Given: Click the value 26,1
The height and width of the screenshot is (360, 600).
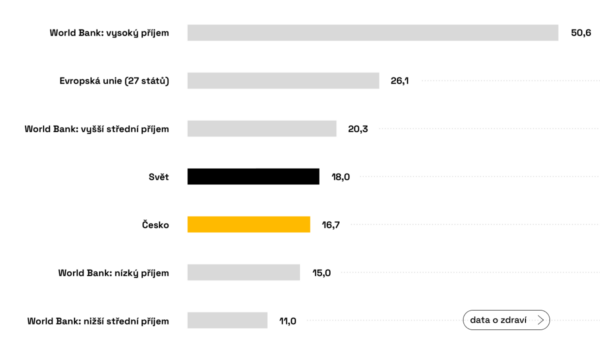Looking at the screenshot, I should pos(399,81).
